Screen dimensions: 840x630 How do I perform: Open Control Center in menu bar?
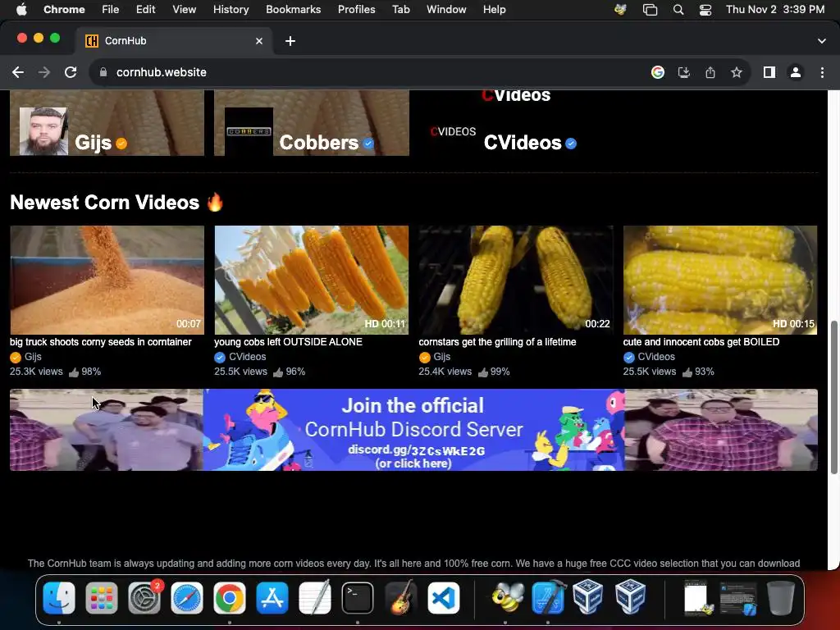(705, 10)
